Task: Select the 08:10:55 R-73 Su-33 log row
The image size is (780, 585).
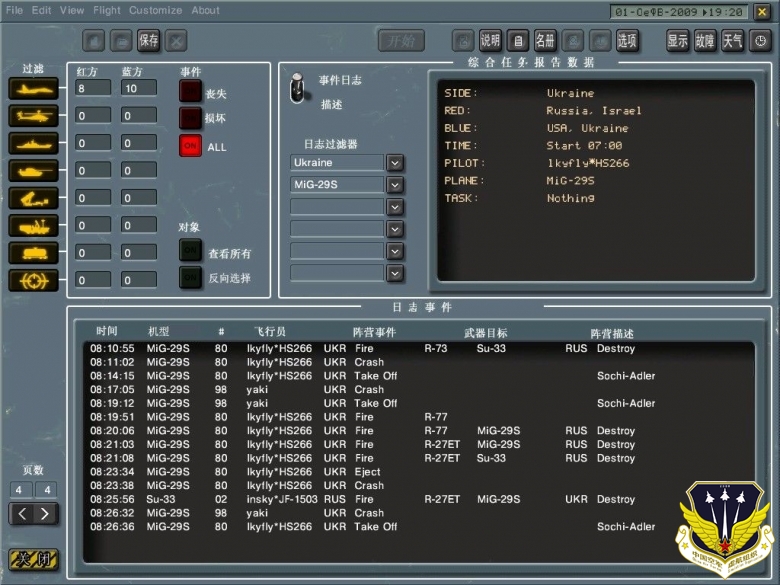Action: (x=418, y=348)
